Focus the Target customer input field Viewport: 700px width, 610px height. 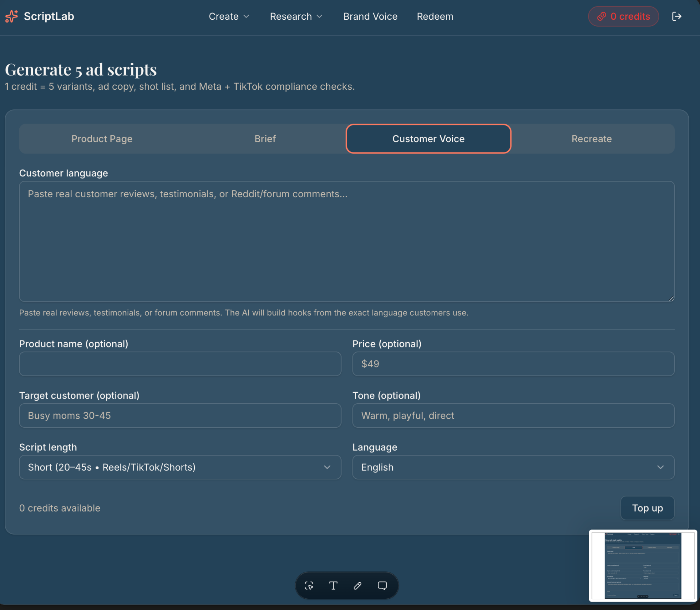[x=180, y=415]
